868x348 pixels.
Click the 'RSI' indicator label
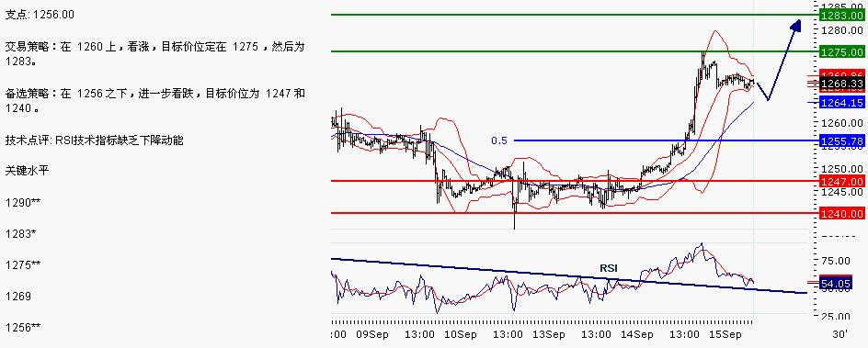pos(609,268)
